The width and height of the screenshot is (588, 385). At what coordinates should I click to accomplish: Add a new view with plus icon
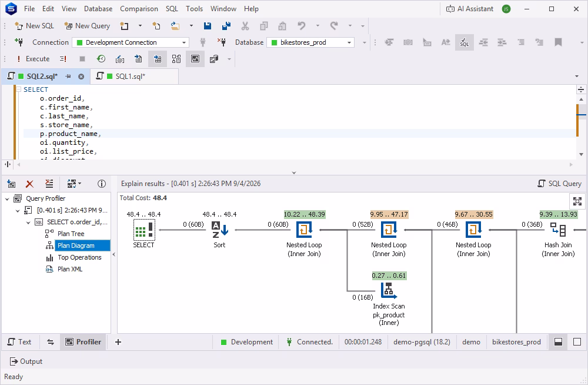point(118,342)
